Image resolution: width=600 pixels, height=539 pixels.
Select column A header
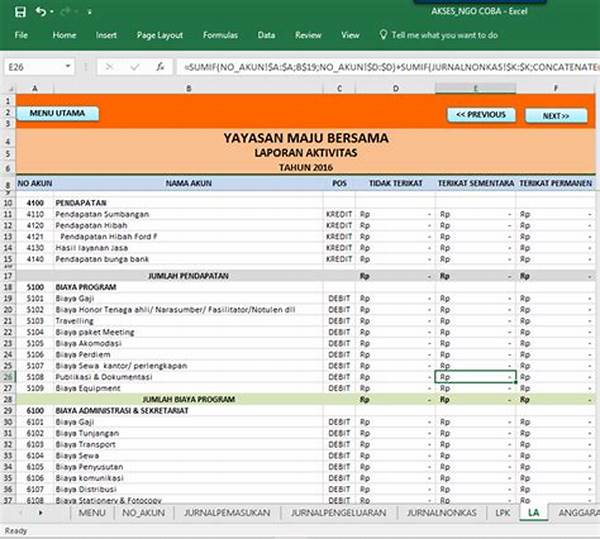tap(35, 88)
